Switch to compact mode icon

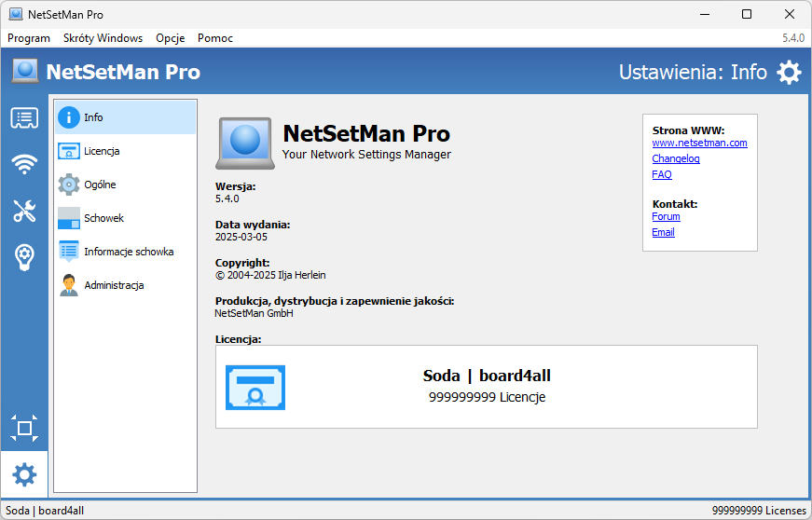coord(24,428)
